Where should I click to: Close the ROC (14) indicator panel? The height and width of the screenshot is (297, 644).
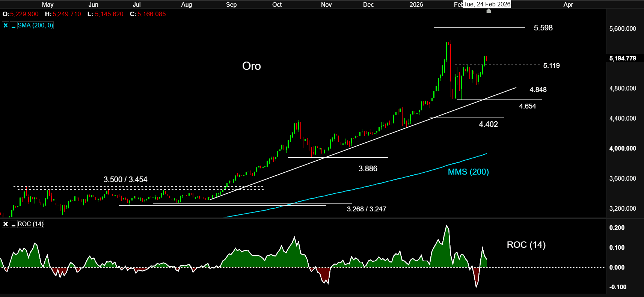tap(6, 224)
